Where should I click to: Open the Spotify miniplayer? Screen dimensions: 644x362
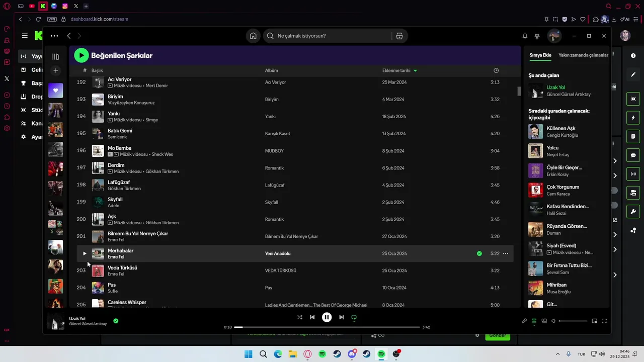[x=594, y=321]
